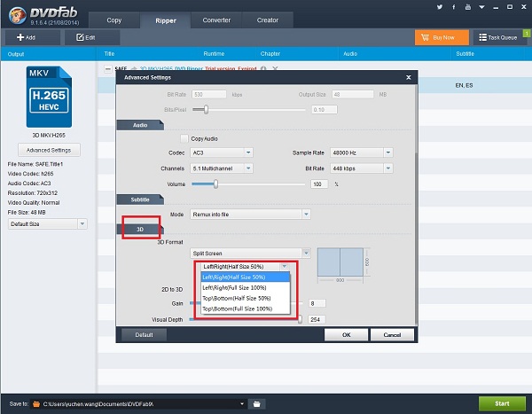Click the Bits/Pixel value field
Screen dimensions: 532x414
coord(325,110)
